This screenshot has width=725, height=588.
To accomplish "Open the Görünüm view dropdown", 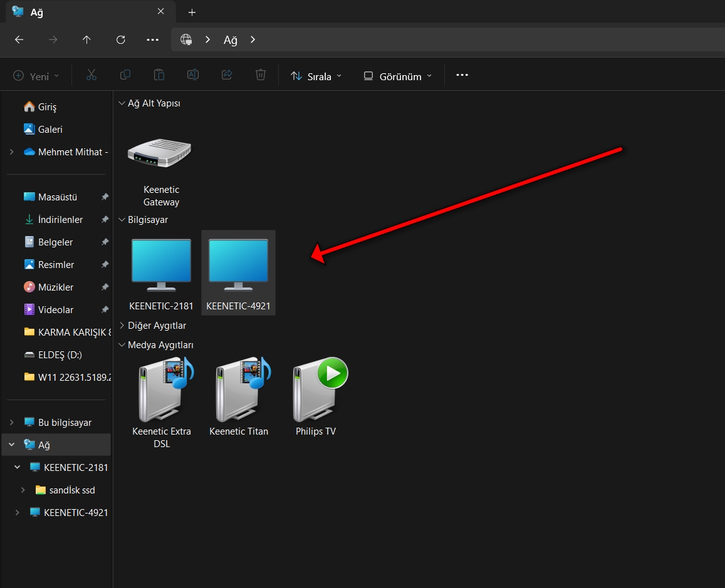I will click(x=398, y=76).
